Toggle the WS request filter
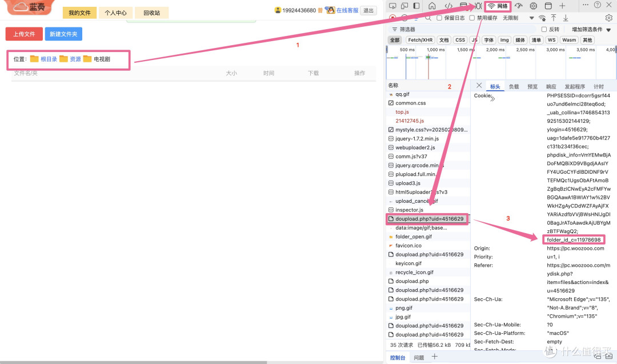The width and height of the screenshot is (617, 364). (x=552, y=40)
